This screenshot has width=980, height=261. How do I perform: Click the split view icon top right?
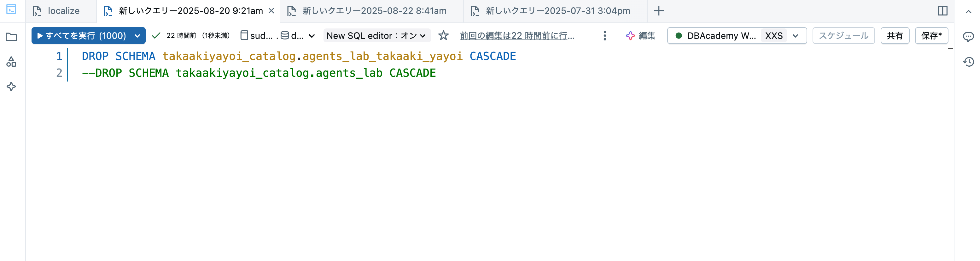click(x=942, y=11)
